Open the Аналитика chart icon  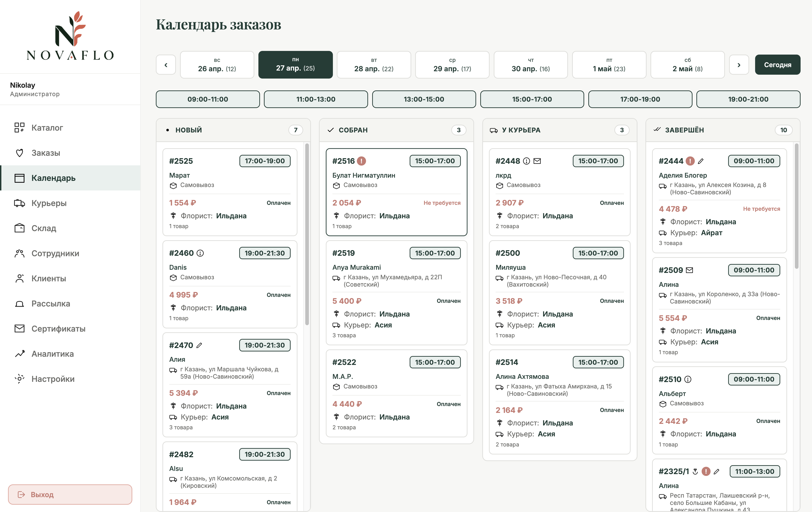[20, 354]
